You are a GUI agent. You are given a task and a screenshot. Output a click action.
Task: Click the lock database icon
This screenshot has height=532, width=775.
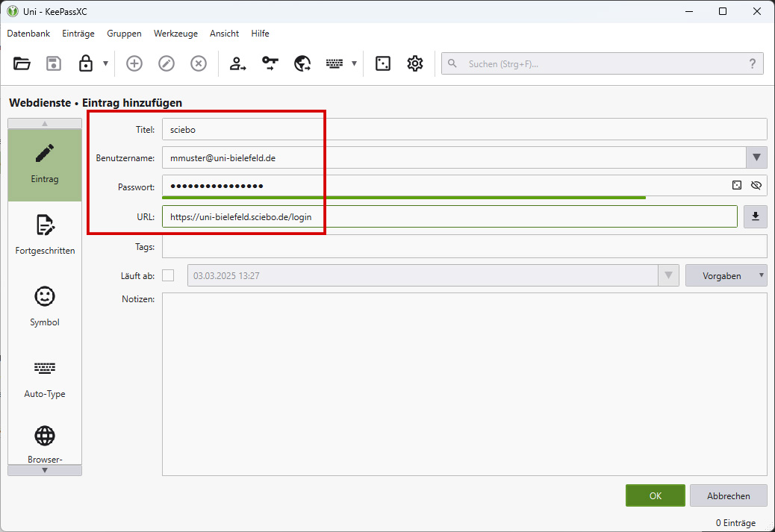coord(86,63)
